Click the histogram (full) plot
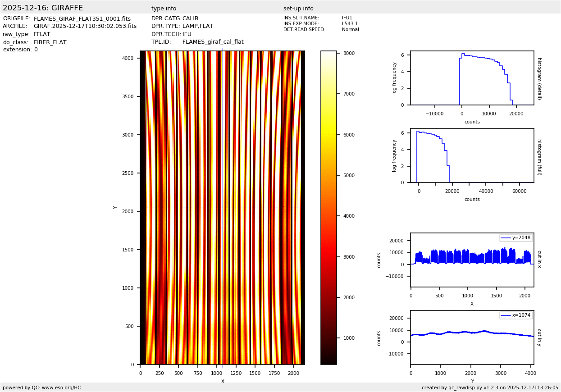 pyautogui.click(x=472, y=155)
